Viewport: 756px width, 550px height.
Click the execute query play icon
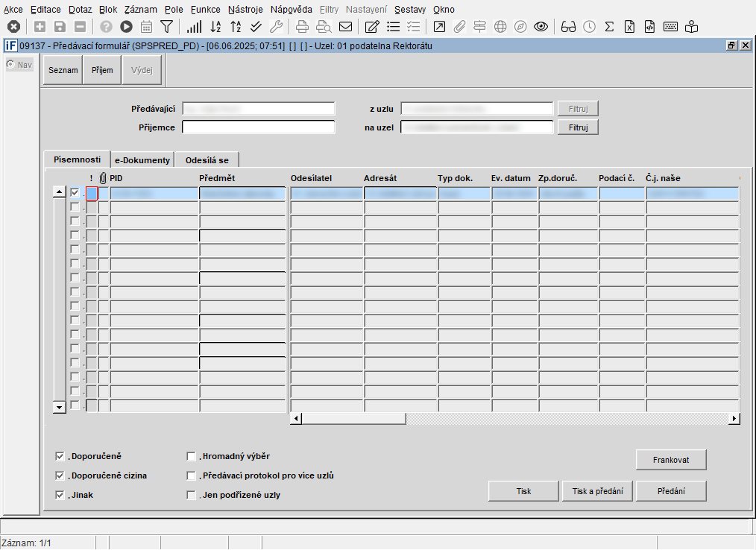tap(126, 27)
